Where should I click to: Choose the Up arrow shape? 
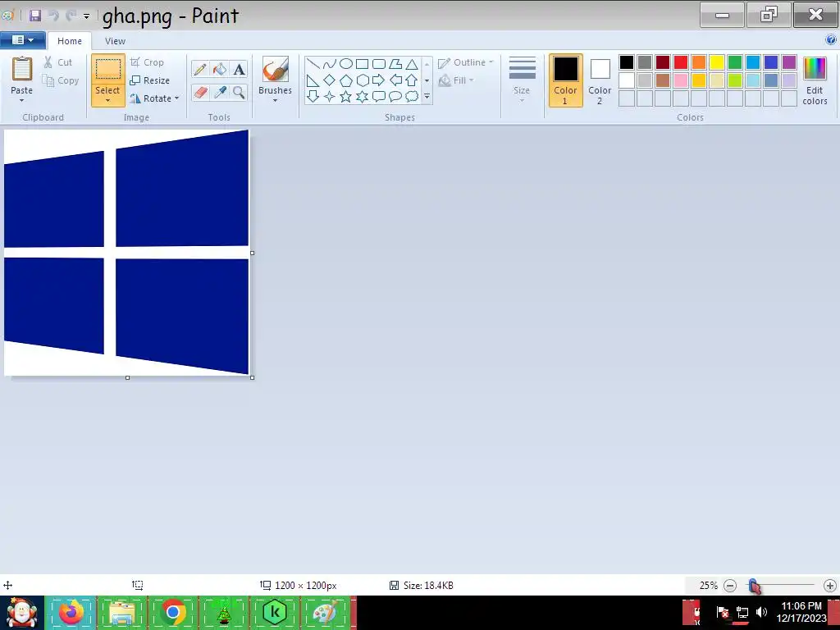[x=412, y=80]
